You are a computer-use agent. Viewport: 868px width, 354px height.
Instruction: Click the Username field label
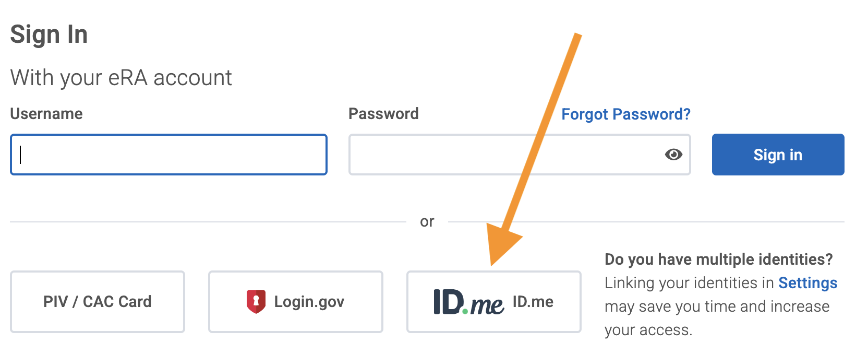point(46,114)
